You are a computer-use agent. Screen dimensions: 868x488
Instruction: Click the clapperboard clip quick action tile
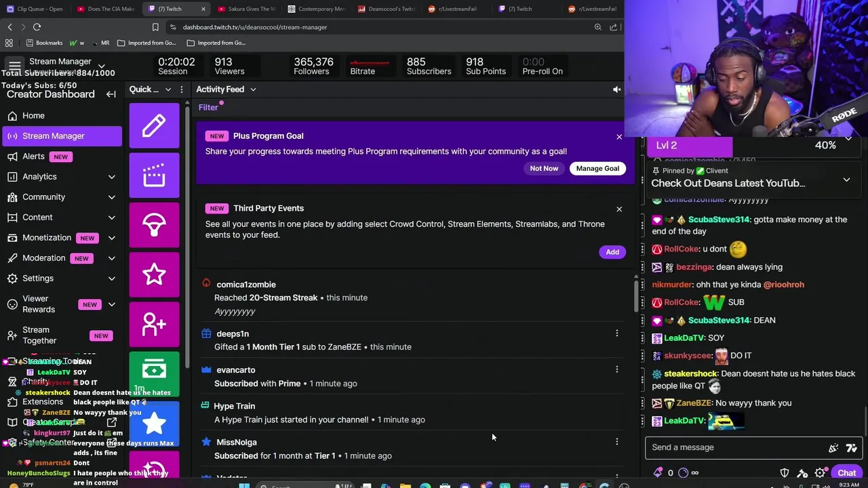coord(154,175)
